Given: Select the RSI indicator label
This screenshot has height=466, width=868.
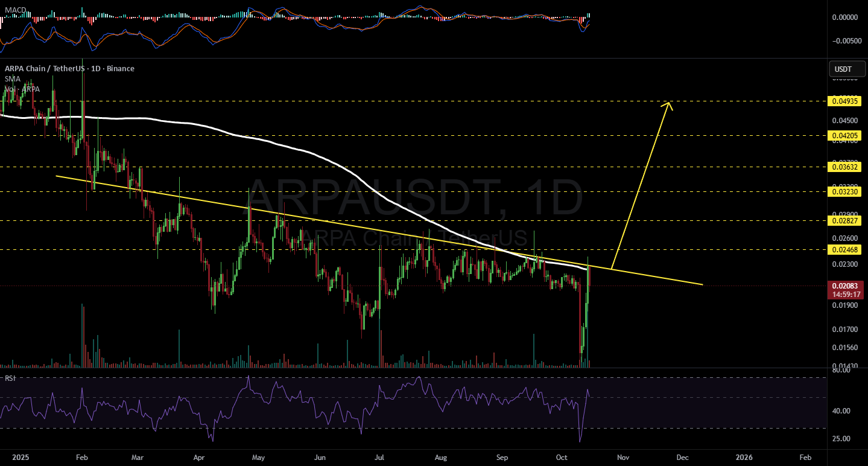Looking at the screenshot, I should 9,378.
